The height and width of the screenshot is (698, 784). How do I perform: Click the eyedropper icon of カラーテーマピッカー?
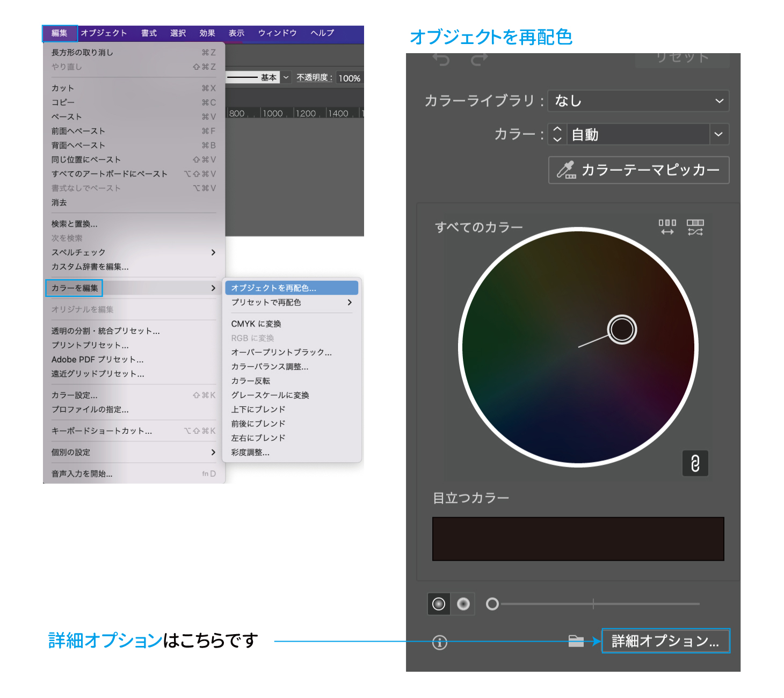pyautogui.click(x=566, y=170)
